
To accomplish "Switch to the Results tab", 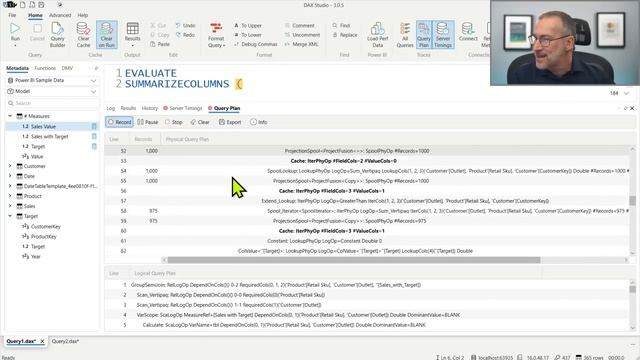I will click(x=128, y=108).
